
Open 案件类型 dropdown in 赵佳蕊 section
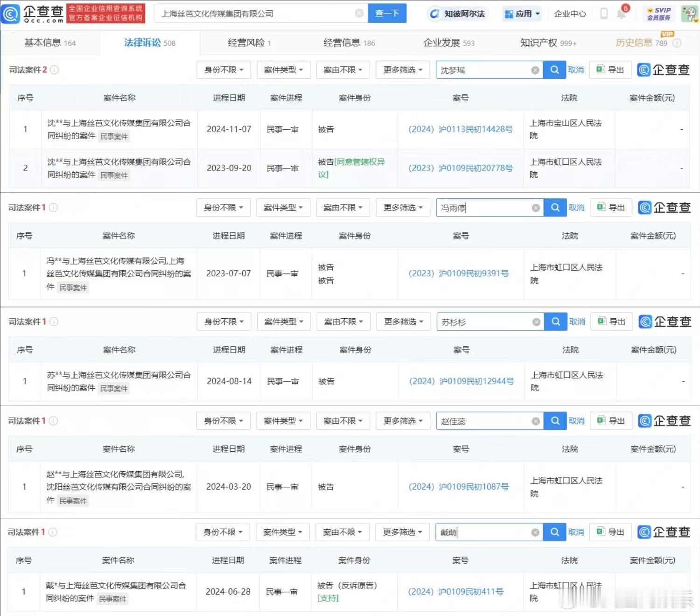click(283, 421)
